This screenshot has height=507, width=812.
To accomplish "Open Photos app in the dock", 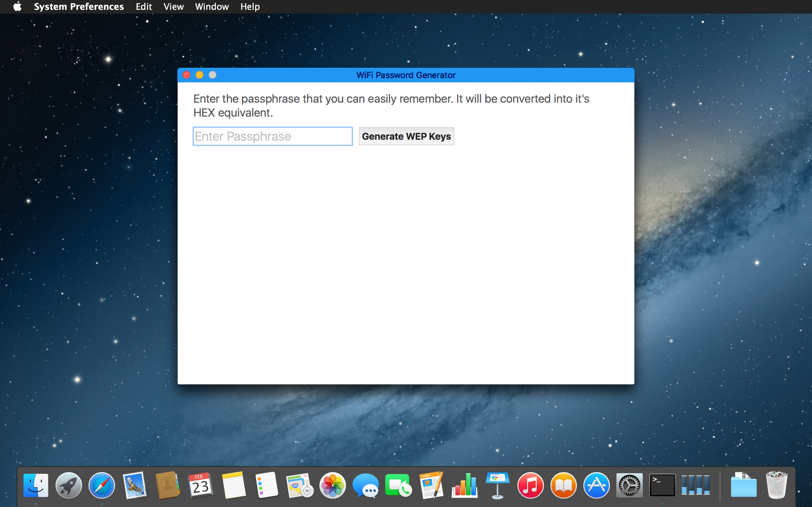I will click(332, 485).
